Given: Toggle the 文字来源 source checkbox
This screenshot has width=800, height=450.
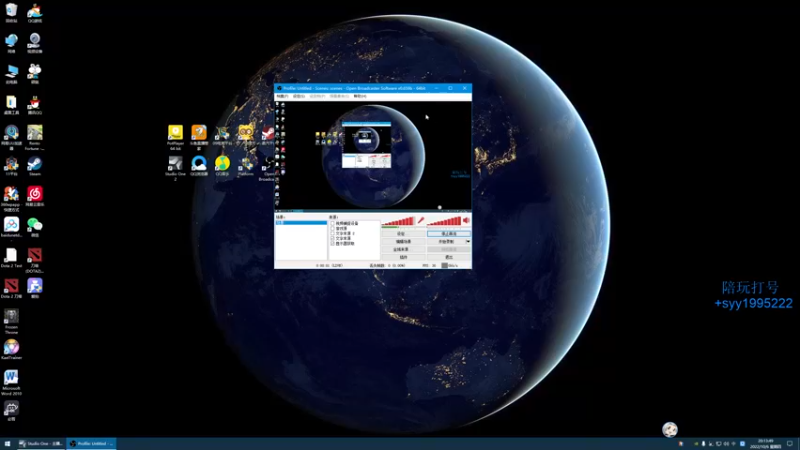Looking at the screenshot, I should tap(333, 238).
